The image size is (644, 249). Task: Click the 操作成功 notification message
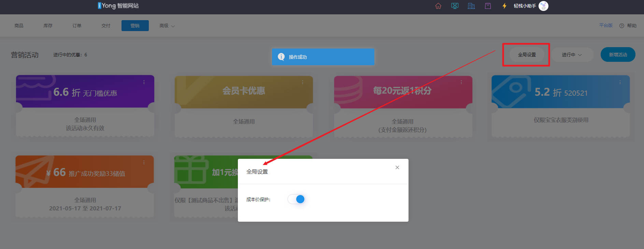[298, 57]
